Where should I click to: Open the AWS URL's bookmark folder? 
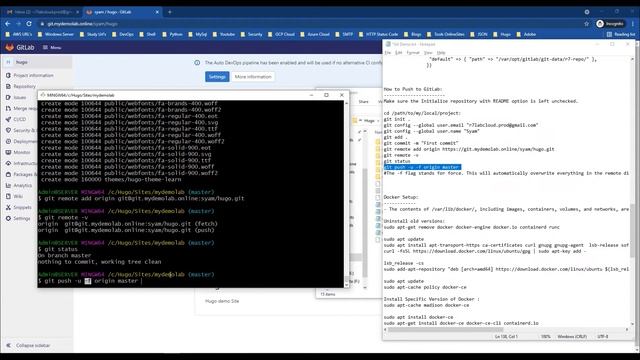tap(19, 35)
